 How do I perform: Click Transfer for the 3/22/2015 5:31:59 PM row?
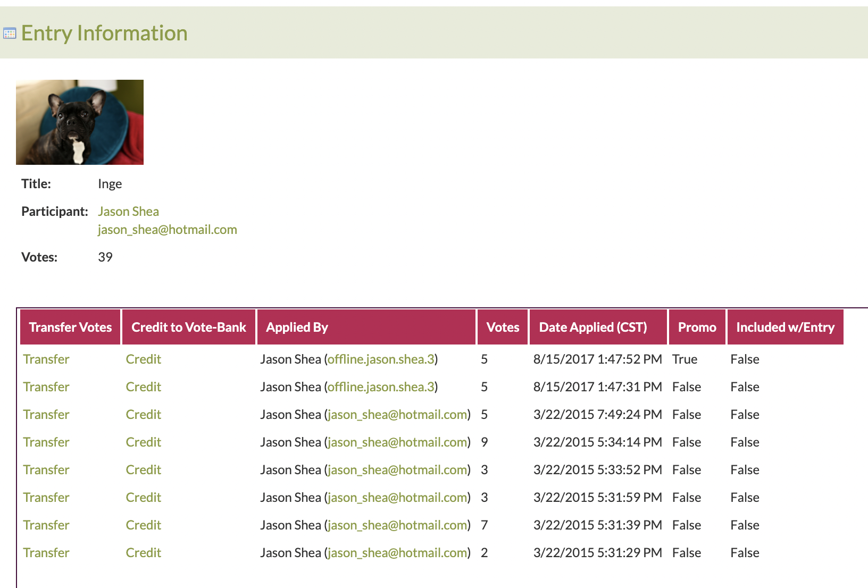click(x=46, y=498)
